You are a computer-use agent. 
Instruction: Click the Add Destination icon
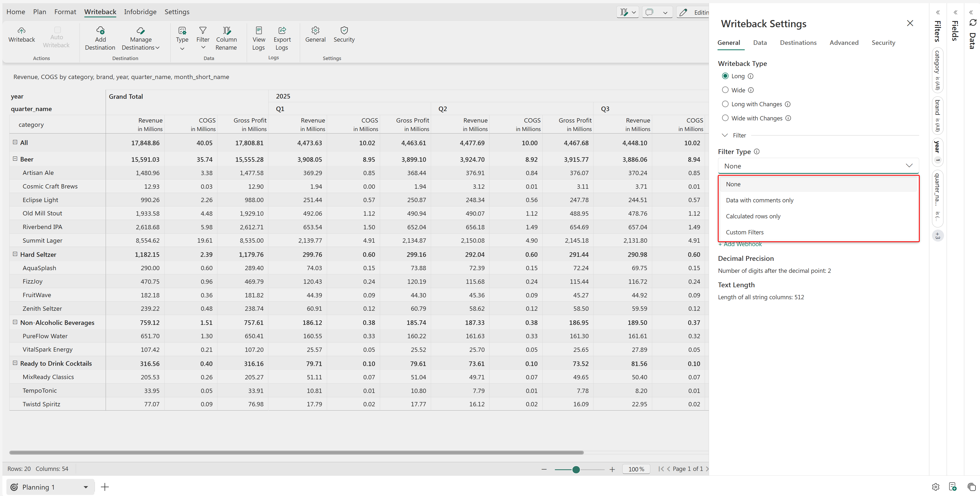pos(100,30)
